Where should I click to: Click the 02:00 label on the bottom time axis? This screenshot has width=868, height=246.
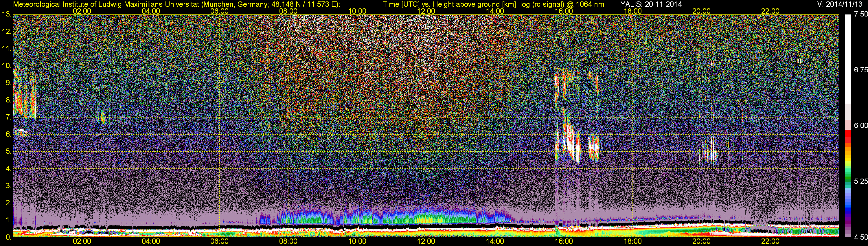[x=82, y=242]
